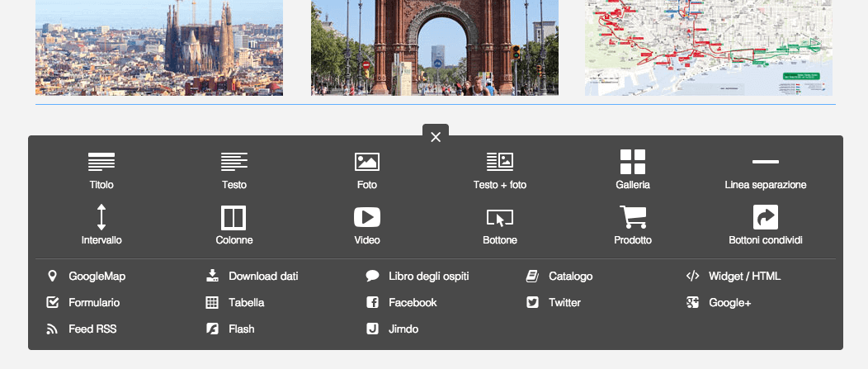Select the Twitter label
This screenshot has height=369, width=868.
pyautogui.click(x=564, y=302)
